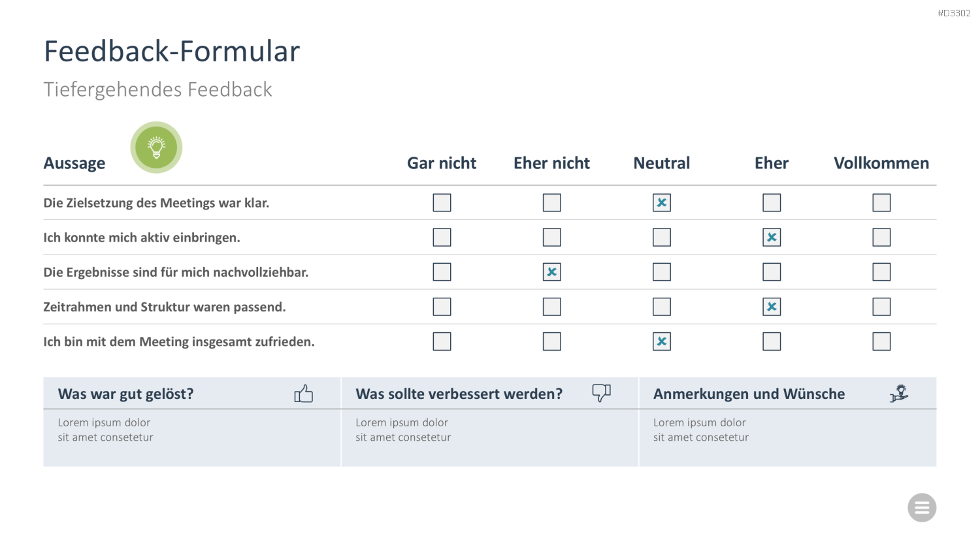Viewport: 980px width, 551px height.
Task: Click the #D3302 slide identifier label
Action: (954, 13)
